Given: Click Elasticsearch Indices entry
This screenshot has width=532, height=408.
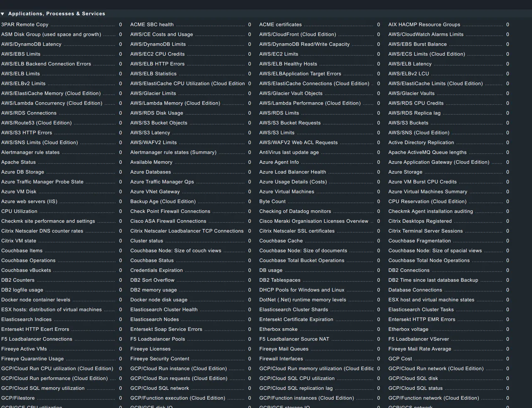Looking at the screenshot, I should pos(26,320).
